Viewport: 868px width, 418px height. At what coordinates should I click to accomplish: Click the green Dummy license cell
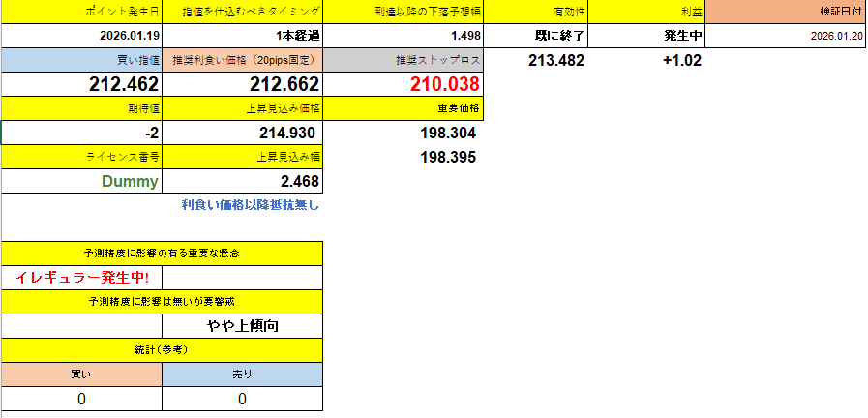(82, 181)
